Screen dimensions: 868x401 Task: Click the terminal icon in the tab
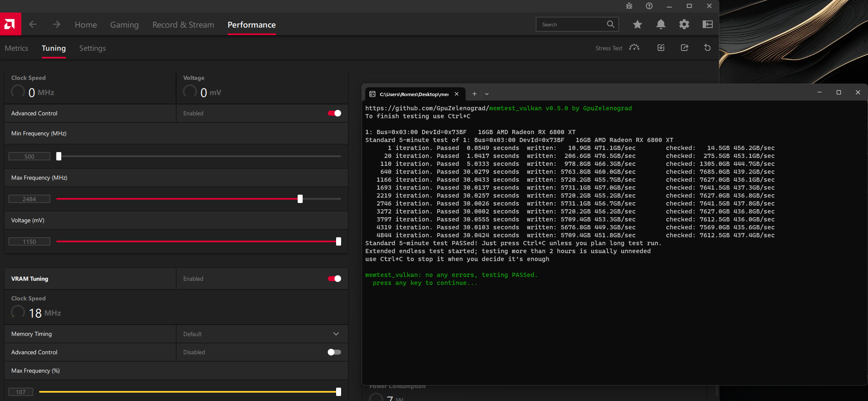click(x=372, y=94)
